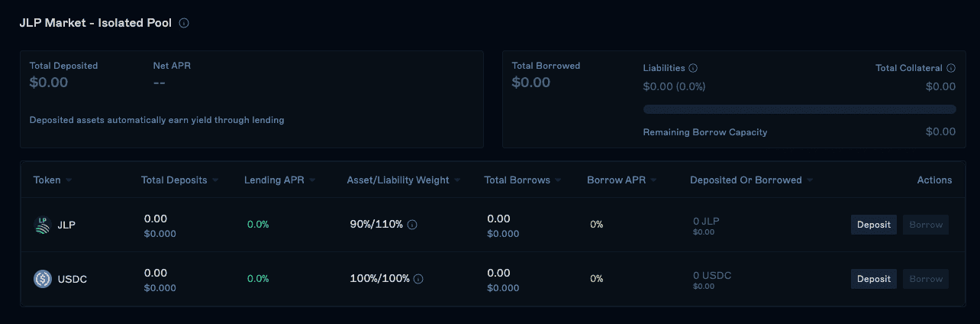Sort table by Token column arrow
980x324 pixels.
coord(69,180)
